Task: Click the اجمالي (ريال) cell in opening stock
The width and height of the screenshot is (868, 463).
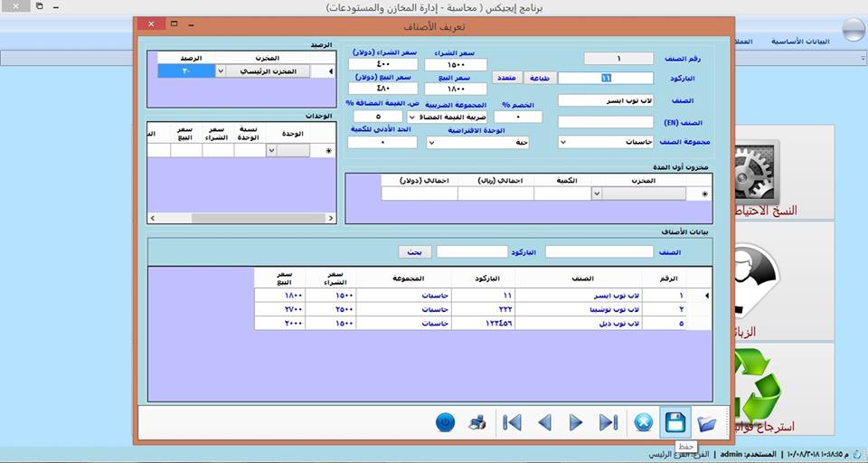Action: (496, 194)
